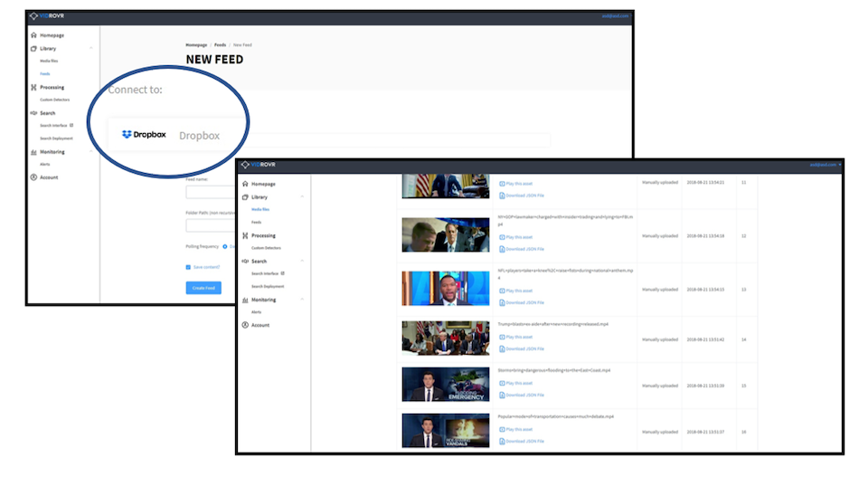
Task: Open the account email dropdown in the media files window header
Action: tap(824, 165)
